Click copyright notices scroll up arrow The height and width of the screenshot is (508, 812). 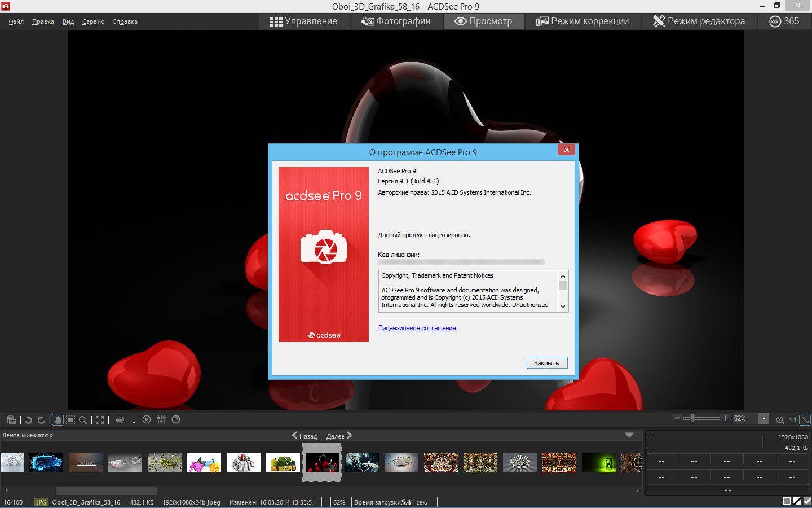coord(563,275)
